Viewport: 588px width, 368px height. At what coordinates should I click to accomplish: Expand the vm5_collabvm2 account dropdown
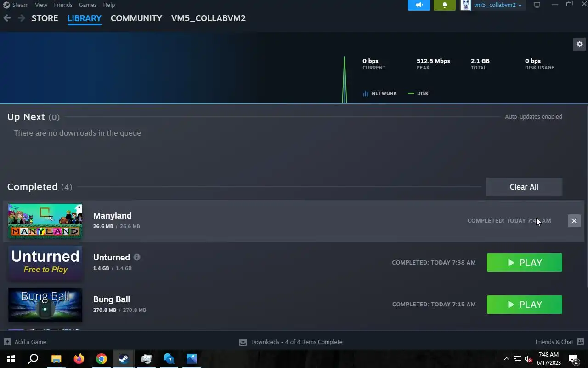click(498, 5)
